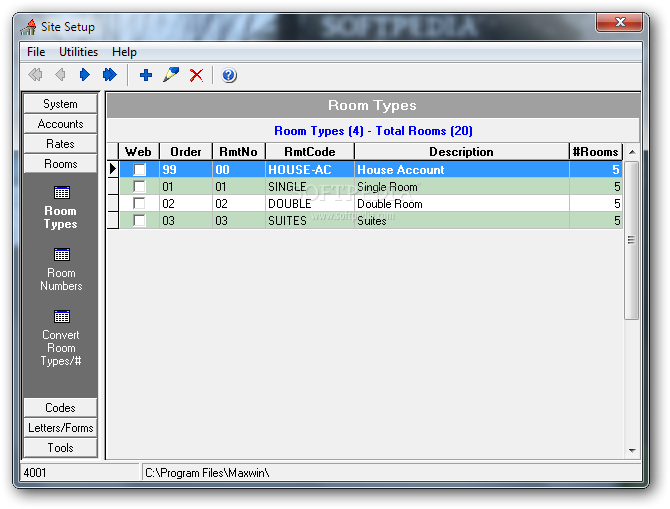Open Room Types sidebar icon
The height and width of the screenshot is (509, 670).
pyautogui.click(x=62, y=192)
